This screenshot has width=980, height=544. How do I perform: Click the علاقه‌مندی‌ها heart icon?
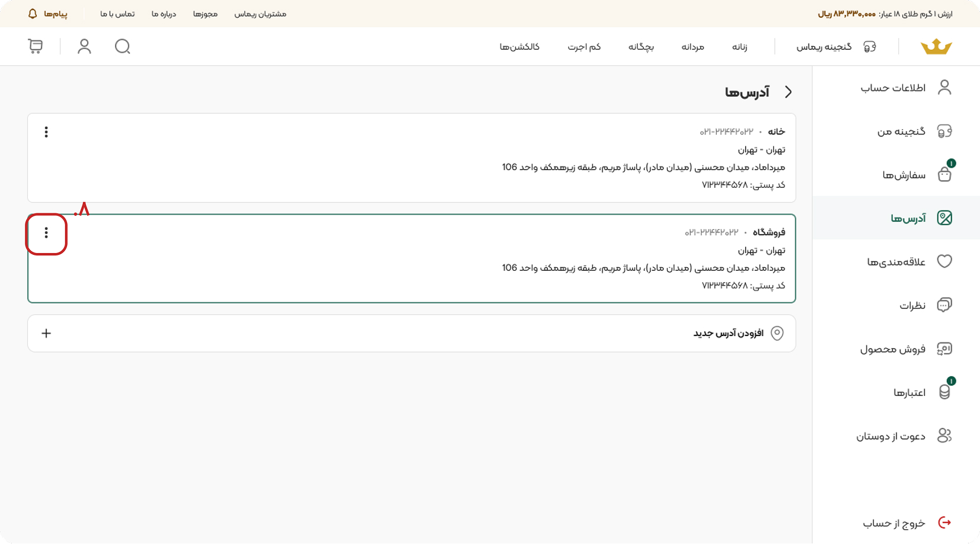click(944, 261)
